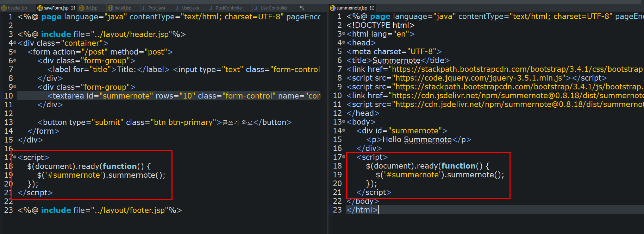Viewport: 644px width, 234px height.
Task: Click the closing </html> tag line
Action: pos(362,210)
